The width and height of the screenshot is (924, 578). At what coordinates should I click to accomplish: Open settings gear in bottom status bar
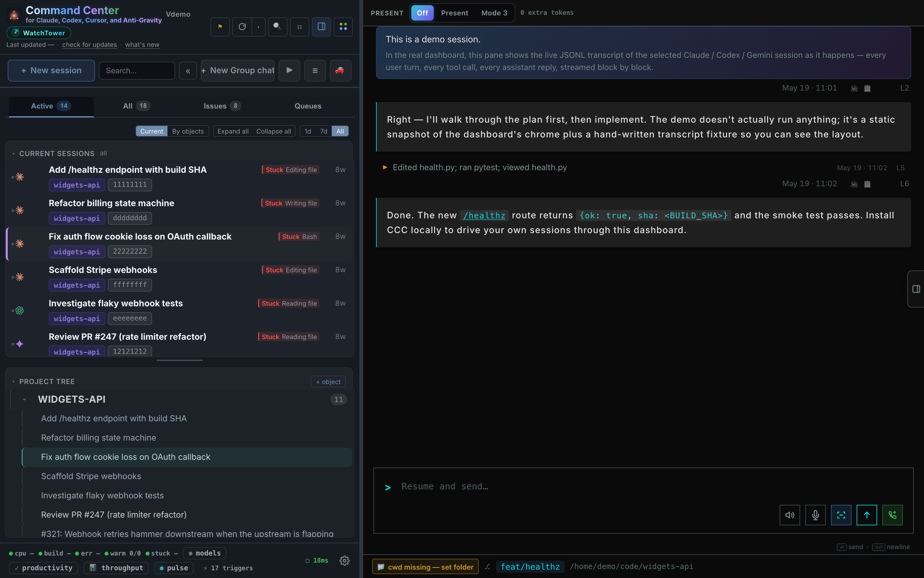[344, 560]
